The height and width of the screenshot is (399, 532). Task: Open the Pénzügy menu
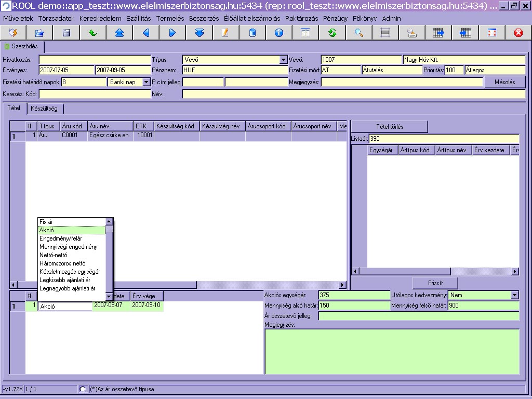point(335,18)
